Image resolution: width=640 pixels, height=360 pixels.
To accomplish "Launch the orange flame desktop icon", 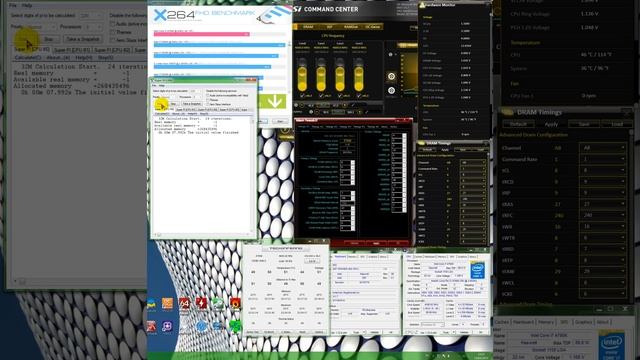I will point(236,303).
